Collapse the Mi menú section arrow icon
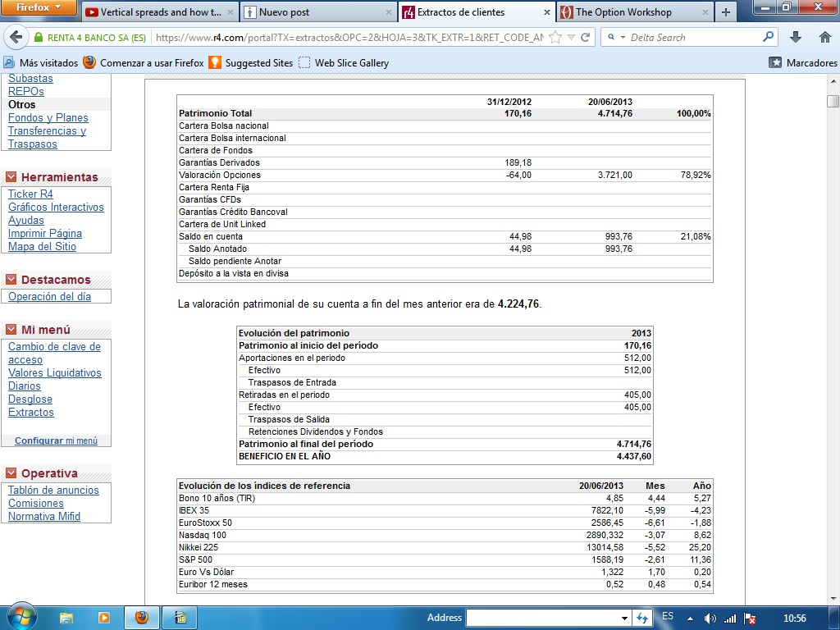840x630 pixels. 11,330
